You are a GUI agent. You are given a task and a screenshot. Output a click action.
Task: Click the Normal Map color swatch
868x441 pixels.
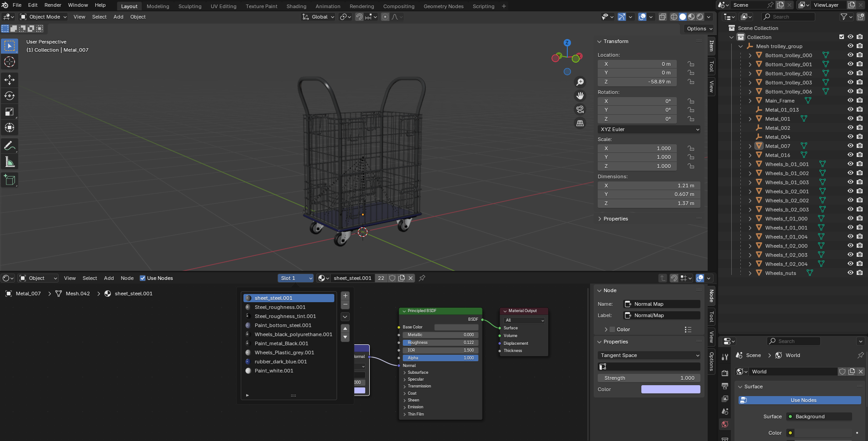point(670,389)
